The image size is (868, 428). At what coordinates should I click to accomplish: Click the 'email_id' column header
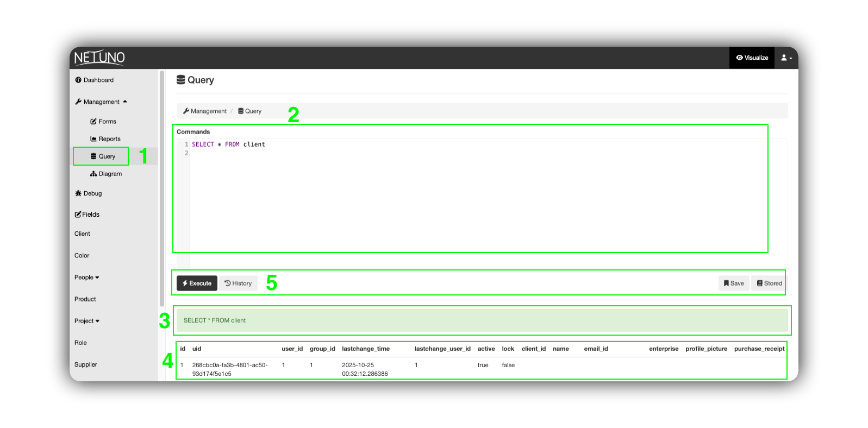(x=596, y=349)
